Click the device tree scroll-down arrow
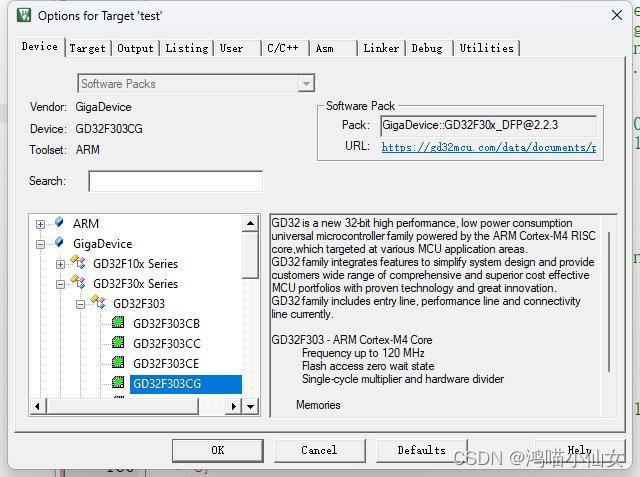Viewport: 640px width, 477px height. [251, 406]
